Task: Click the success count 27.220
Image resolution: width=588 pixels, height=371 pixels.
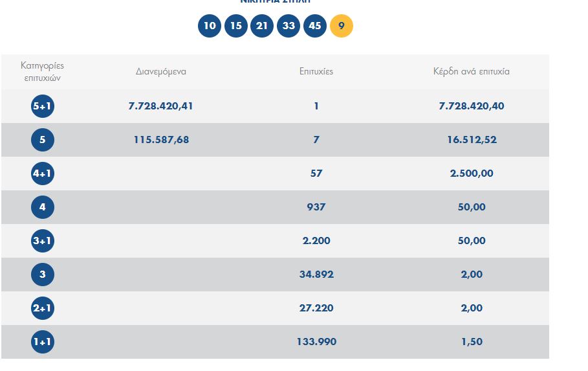Action: 316,308
